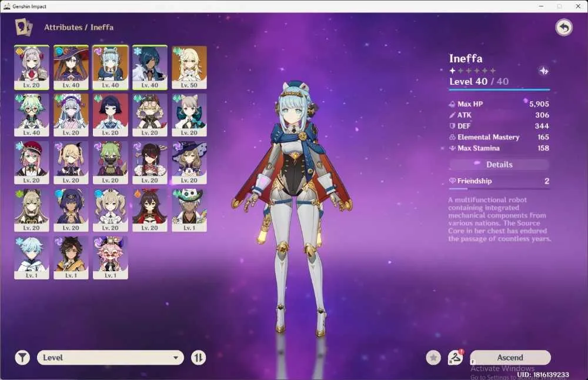
Task: Choose Kaeya's character portrait
Action: point(149,68)
